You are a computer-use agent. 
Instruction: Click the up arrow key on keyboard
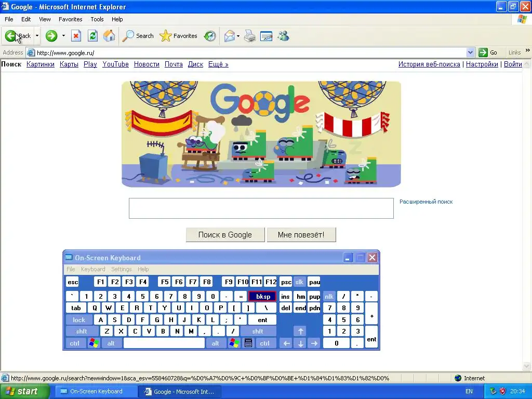pyautogui.click(x=300, y=331)
